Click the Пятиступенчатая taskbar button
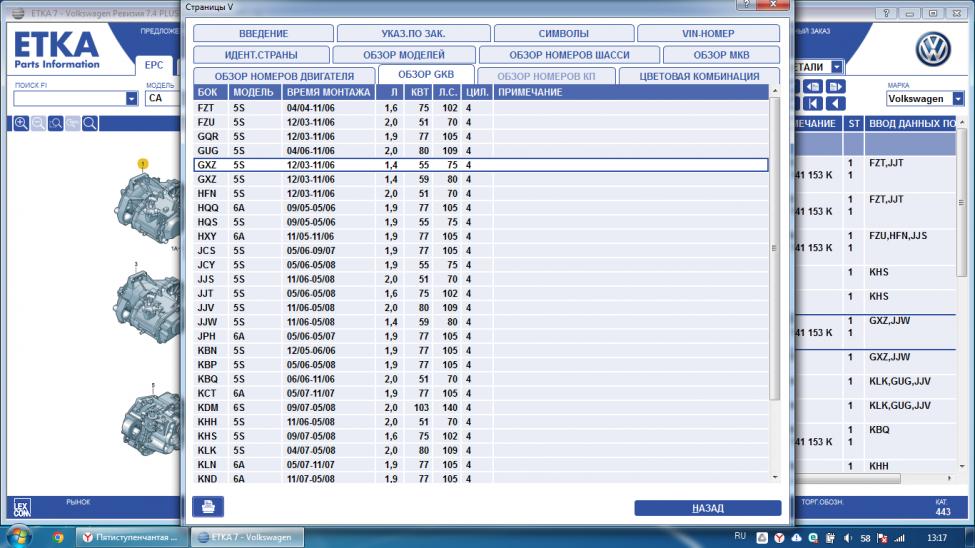Viewport: 975px width, 548px height. point(132,537)
